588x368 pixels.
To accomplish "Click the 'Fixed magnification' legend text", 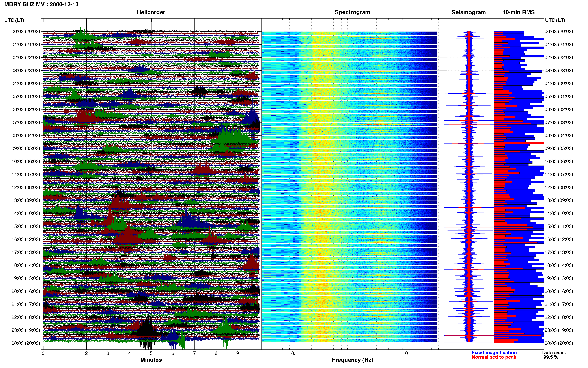I will click(494, 352).
